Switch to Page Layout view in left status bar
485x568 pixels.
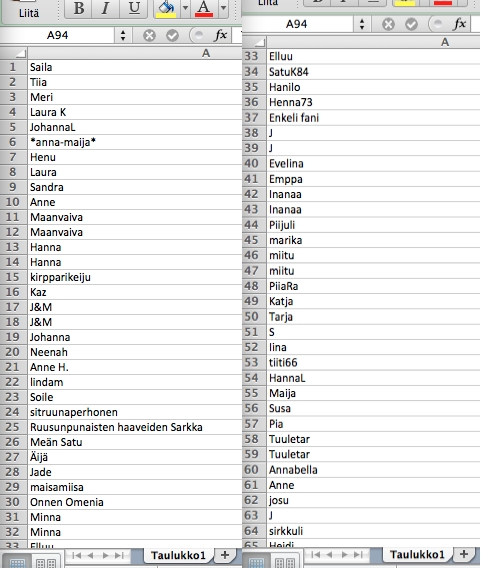[x=46, y=562]
